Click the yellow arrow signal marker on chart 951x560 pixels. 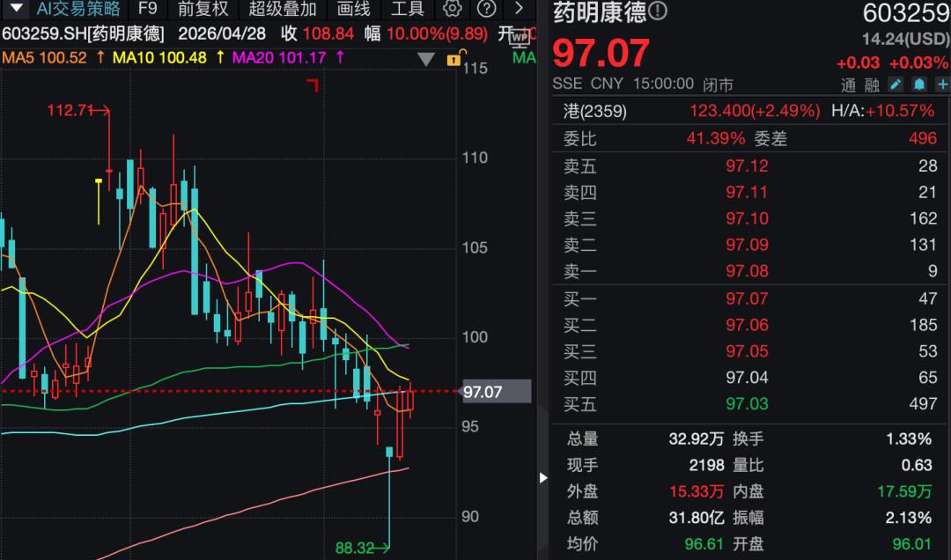coord(99,202)
